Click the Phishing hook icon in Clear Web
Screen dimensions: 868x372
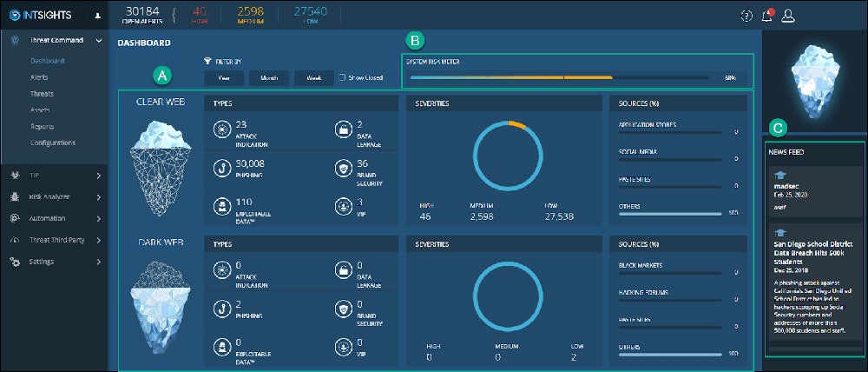pos(220,167)
